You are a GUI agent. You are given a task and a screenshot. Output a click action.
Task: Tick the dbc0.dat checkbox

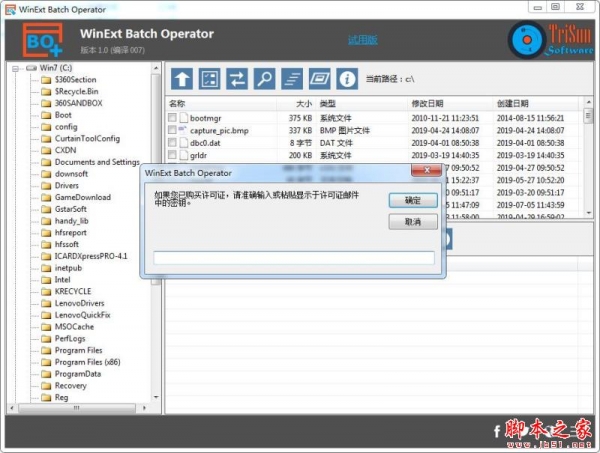click(x=172, y=143)
